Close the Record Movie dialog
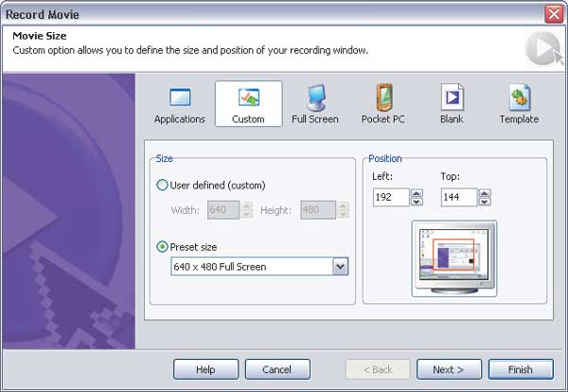Image resolution: width=568 pixels, height=392 pixels. pyautogui.click(x=554, y=14)
